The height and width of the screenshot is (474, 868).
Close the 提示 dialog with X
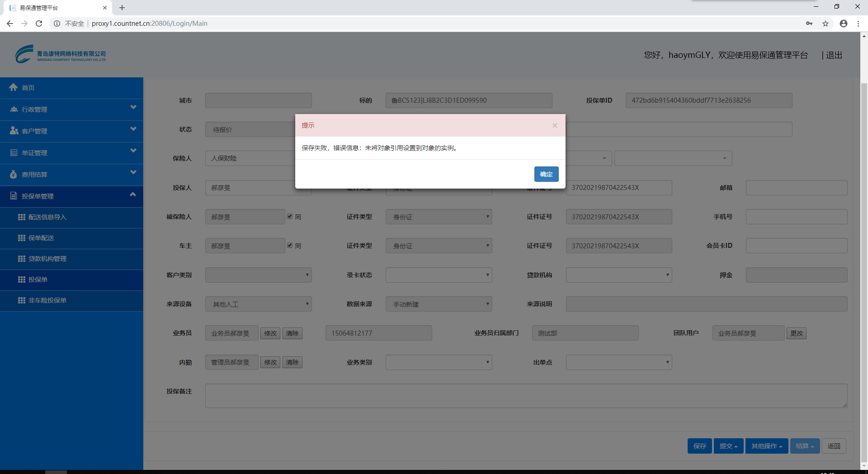click(x=555, y=125)
